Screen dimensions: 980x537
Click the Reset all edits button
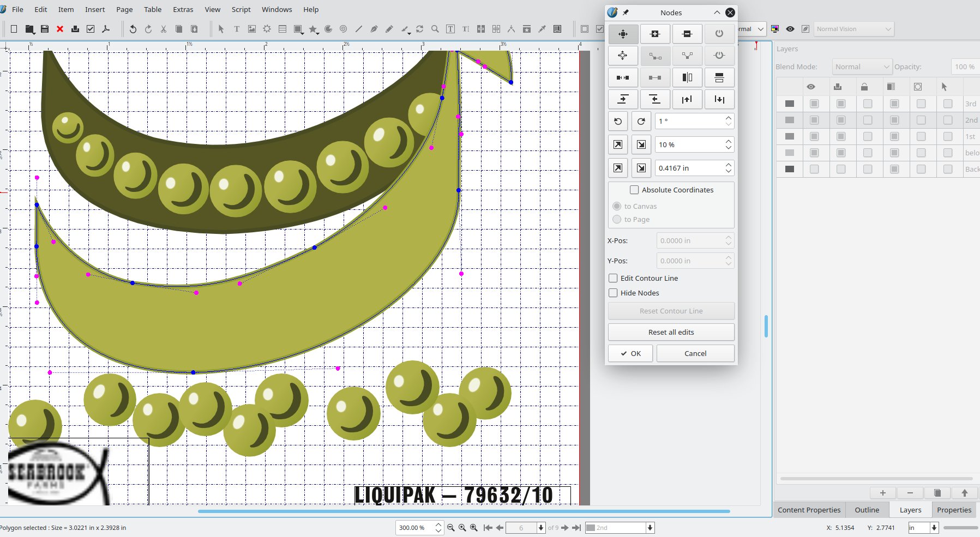coord(671,332)
